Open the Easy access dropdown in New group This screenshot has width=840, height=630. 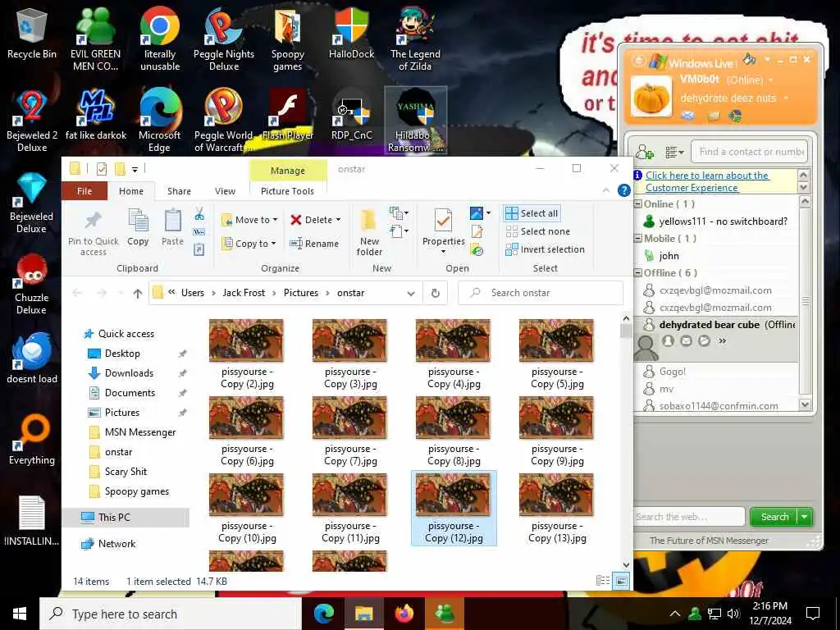pyautogui.click(x=399, y=231)
